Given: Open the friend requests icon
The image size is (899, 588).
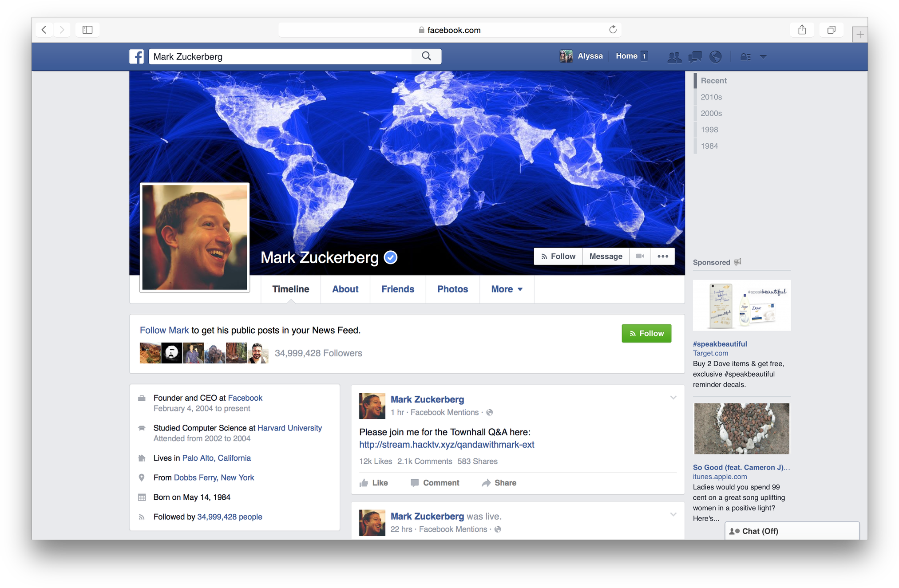Looking at the screenshot, I should tap(674, 57).
